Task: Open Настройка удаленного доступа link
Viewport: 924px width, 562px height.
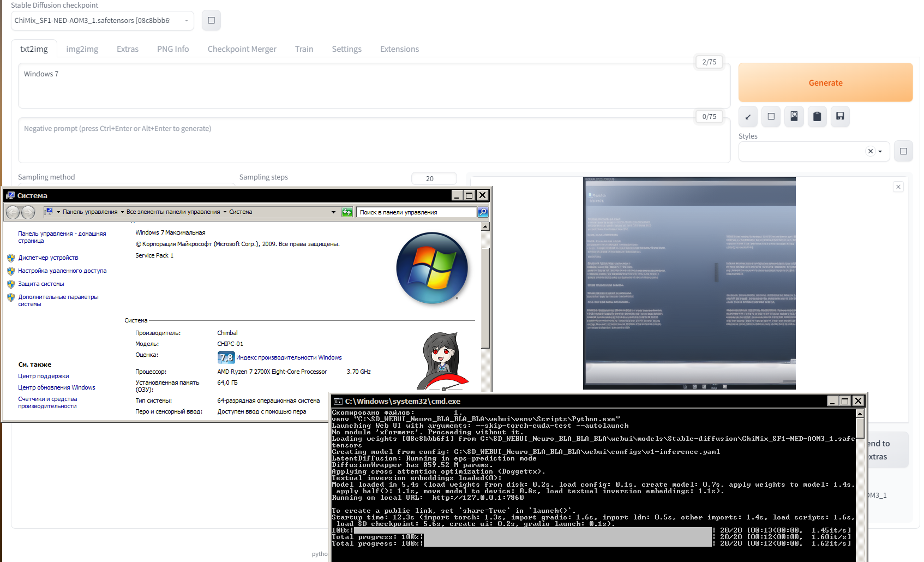Action: pyautogui.click(x=62, y=271)
